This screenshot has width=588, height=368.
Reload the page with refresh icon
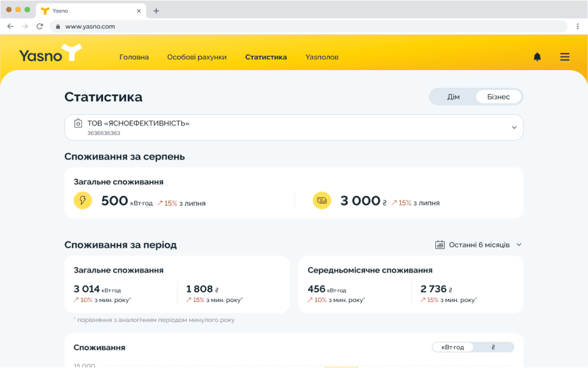click(x=39, y=26)
